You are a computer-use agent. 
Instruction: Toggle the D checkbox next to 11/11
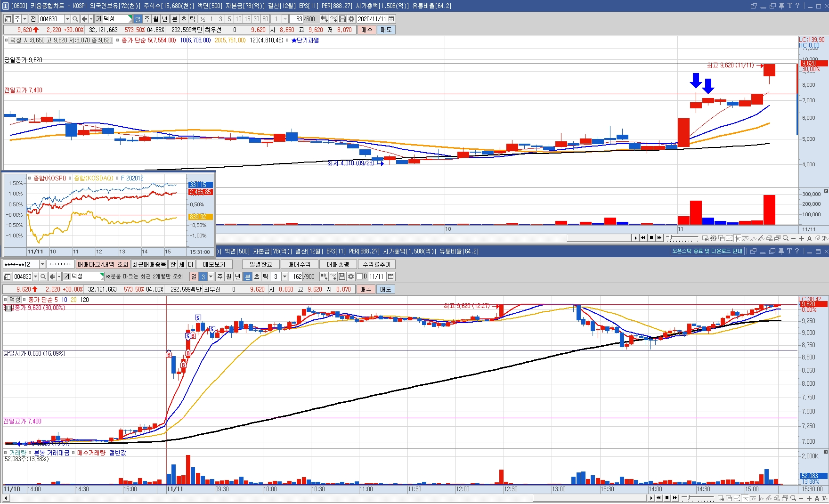click(x=360, y=276)
